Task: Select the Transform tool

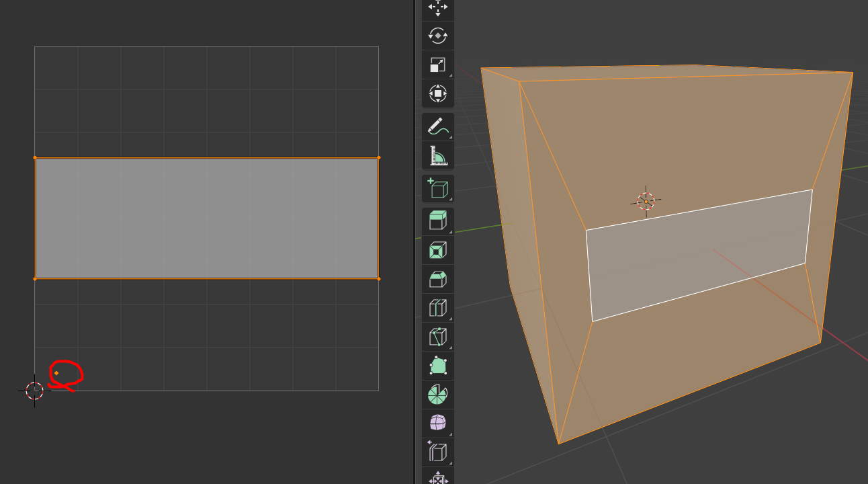Action: pos(438,93)
